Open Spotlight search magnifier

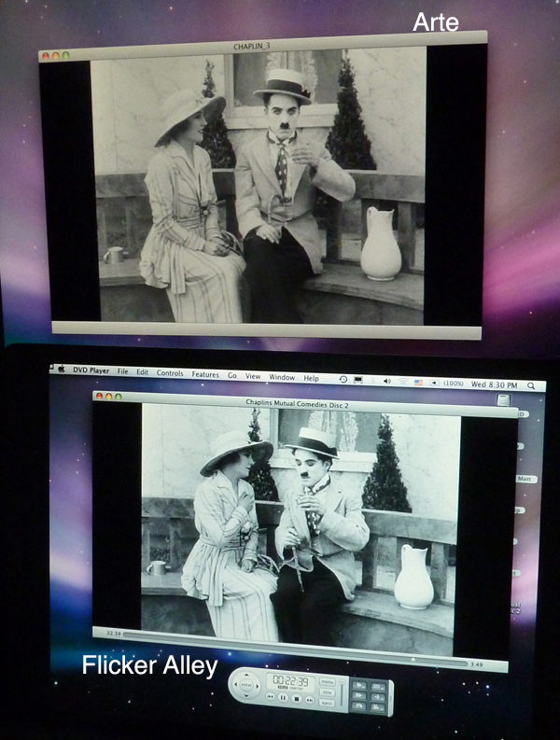coord(531,386)
